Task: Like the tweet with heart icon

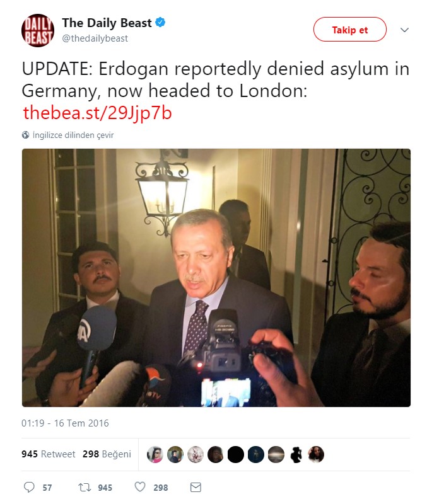Action: (140, 487)
